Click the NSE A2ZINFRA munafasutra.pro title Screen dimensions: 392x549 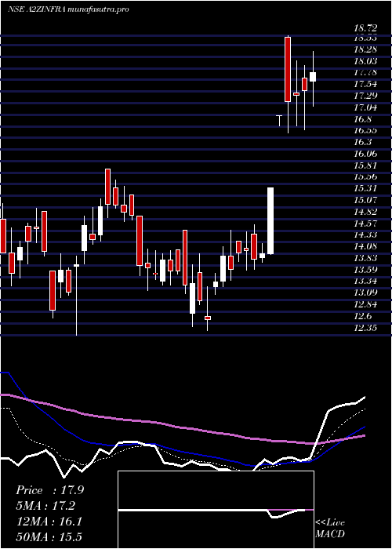pos(69,9)
